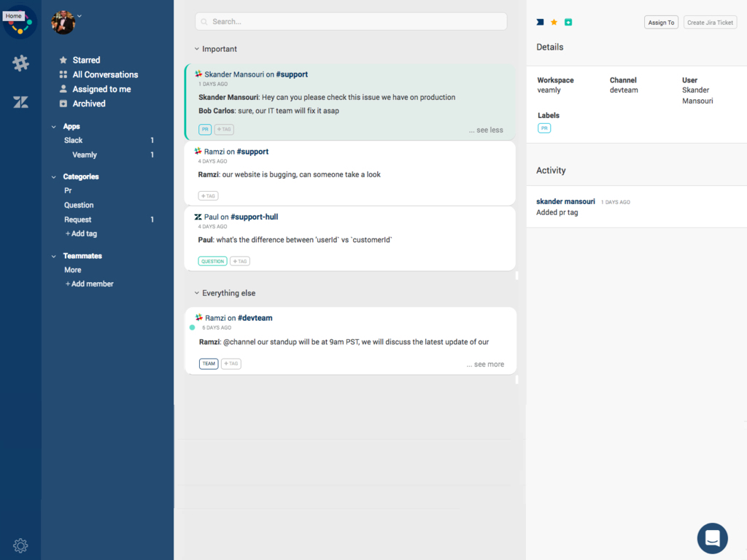Click the dark blue flag icon
747x560 pixels.
(540, 23)
